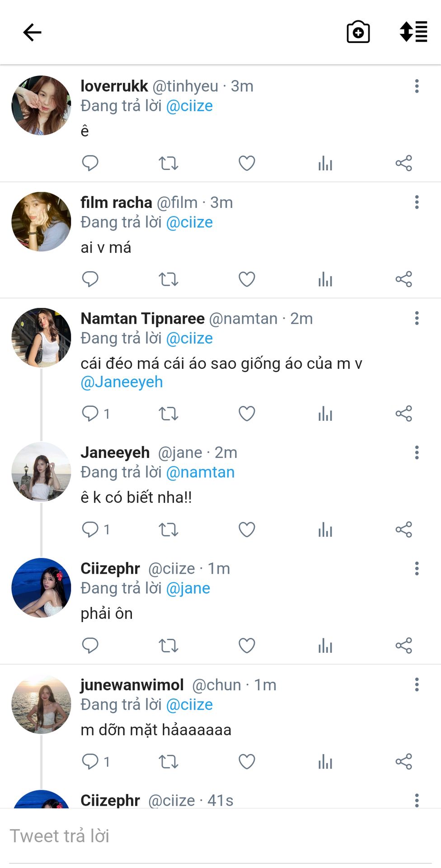Retweet Ciizephr's "phải ôn" reply
This screenshot has height=868, width=441.
pos(169,646)
